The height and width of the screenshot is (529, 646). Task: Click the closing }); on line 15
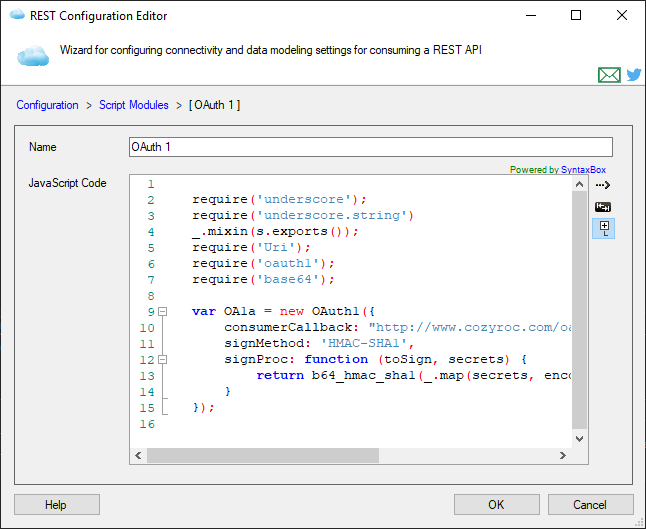pyautogui.click(x=204, y=408)
